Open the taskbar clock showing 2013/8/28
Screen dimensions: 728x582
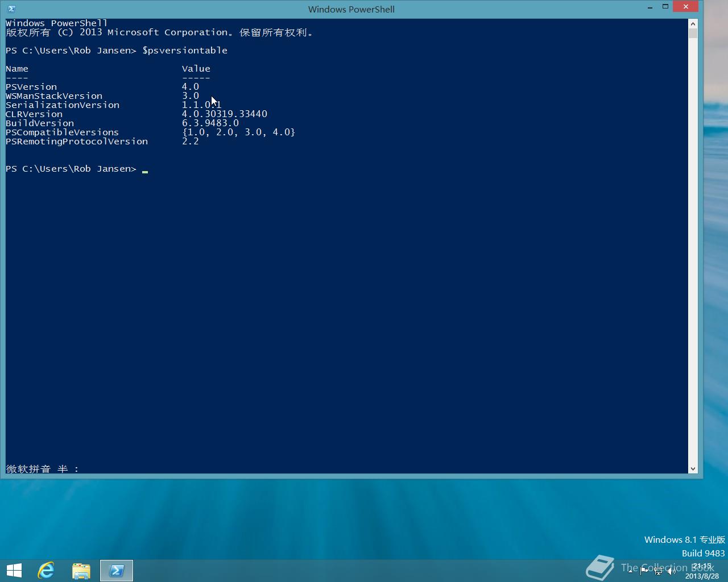click(x=702, y=571)
